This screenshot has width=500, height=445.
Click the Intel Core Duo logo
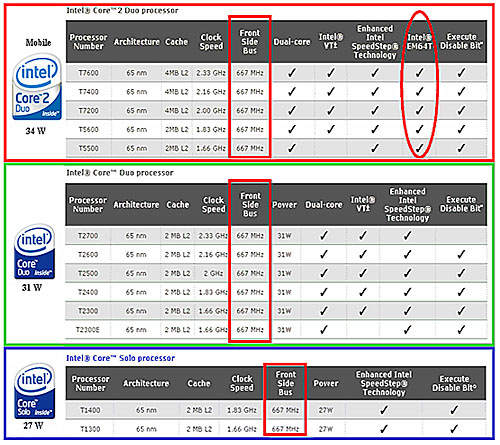click(x=35, y=252)
